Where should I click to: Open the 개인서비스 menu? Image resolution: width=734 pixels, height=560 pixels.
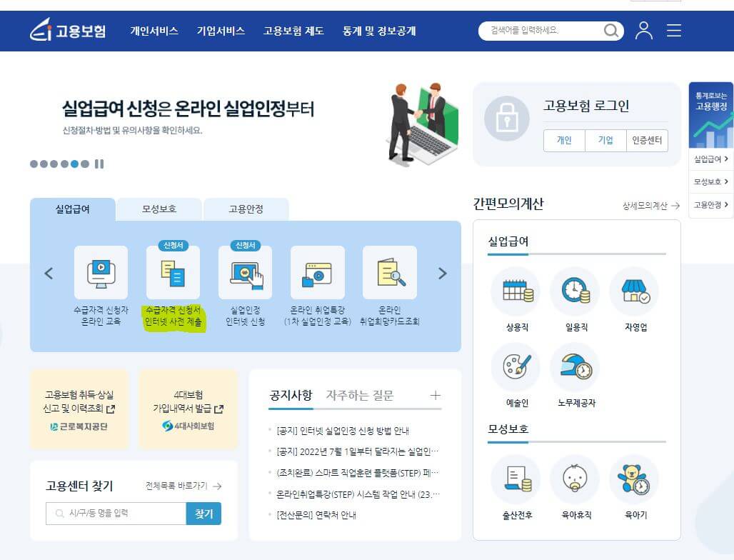tap(154, 31)
